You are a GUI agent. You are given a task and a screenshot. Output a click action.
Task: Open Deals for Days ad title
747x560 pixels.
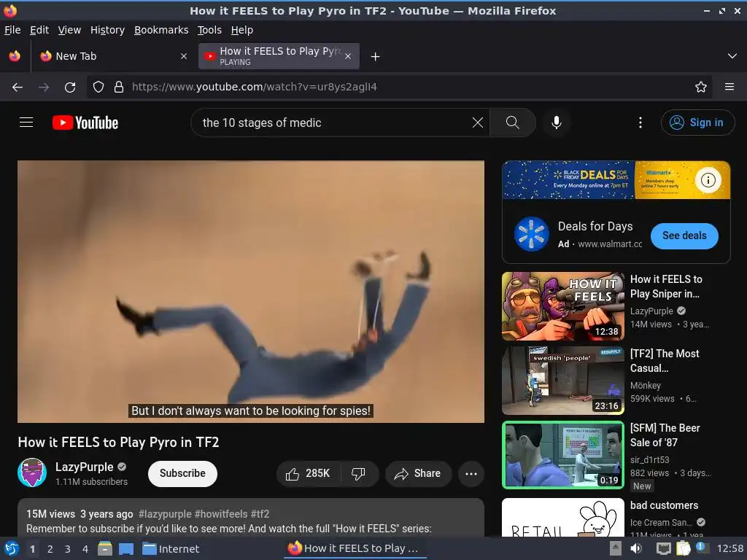[595, 226]
